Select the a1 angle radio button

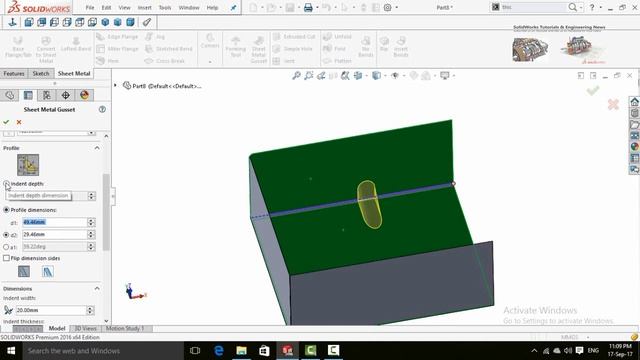pos(6,247)
